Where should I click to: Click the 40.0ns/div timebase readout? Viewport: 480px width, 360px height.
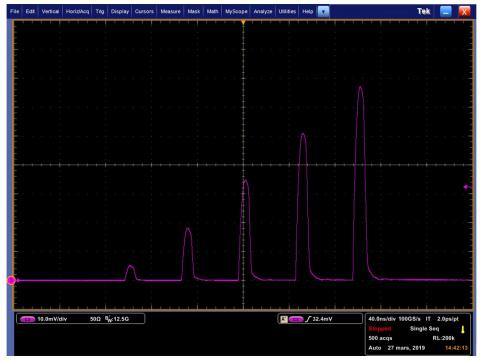tap(382, 319)
